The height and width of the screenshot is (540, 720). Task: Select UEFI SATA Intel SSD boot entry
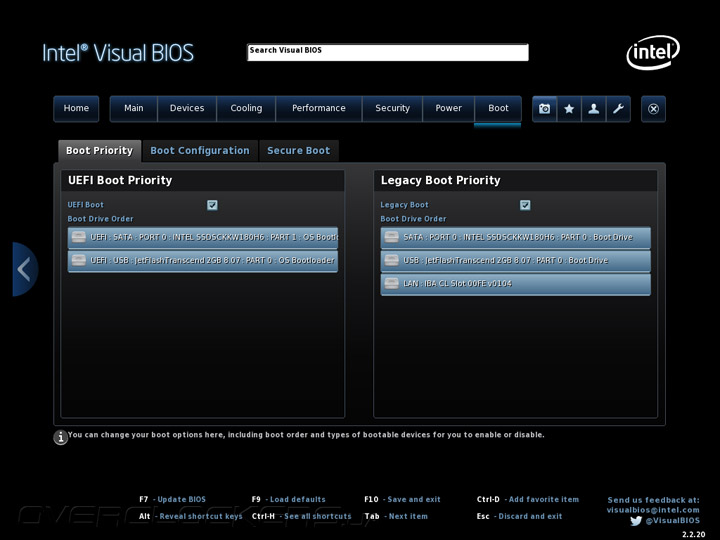pos(203,237)
